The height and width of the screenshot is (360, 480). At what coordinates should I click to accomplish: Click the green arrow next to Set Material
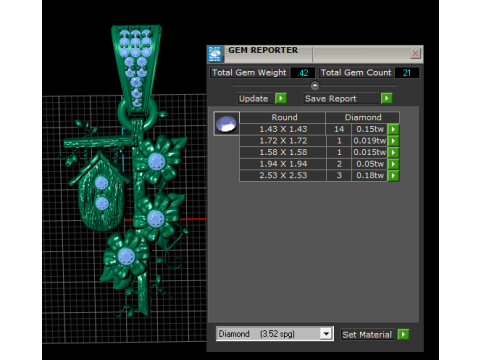[403, 334]
